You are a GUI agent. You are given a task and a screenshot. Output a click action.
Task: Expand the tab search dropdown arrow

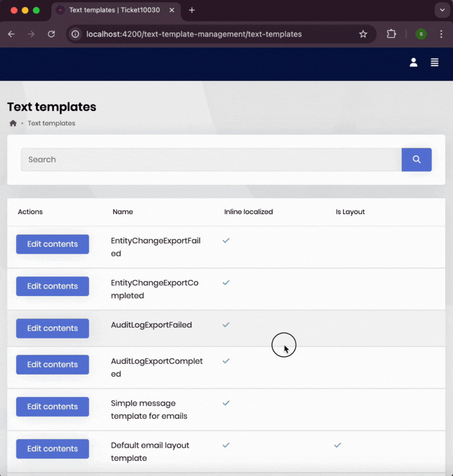pos(441,10)
